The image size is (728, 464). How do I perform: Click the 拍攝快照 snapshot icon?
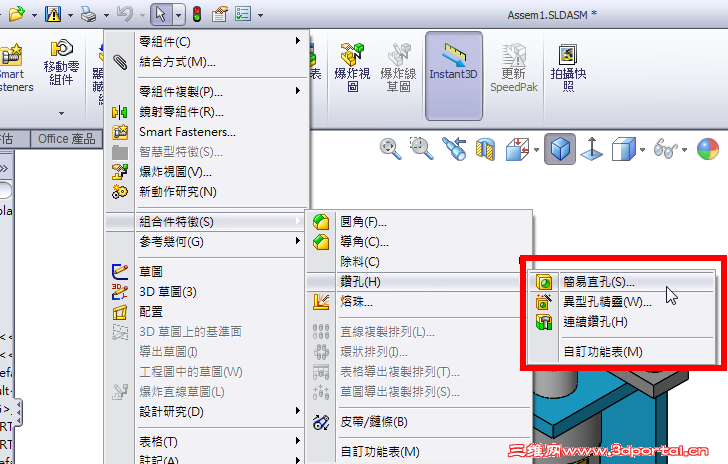[x=568, y=68]
